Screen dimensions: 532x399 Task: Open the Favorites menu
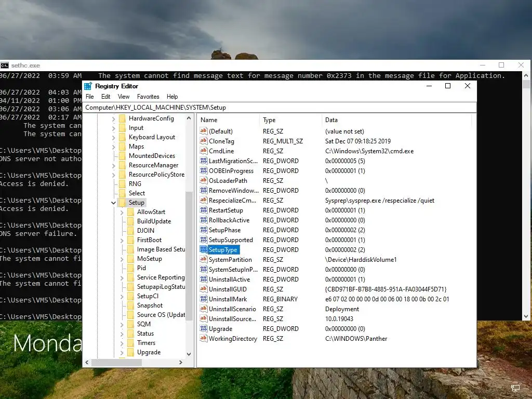click(x=148, y=97)
